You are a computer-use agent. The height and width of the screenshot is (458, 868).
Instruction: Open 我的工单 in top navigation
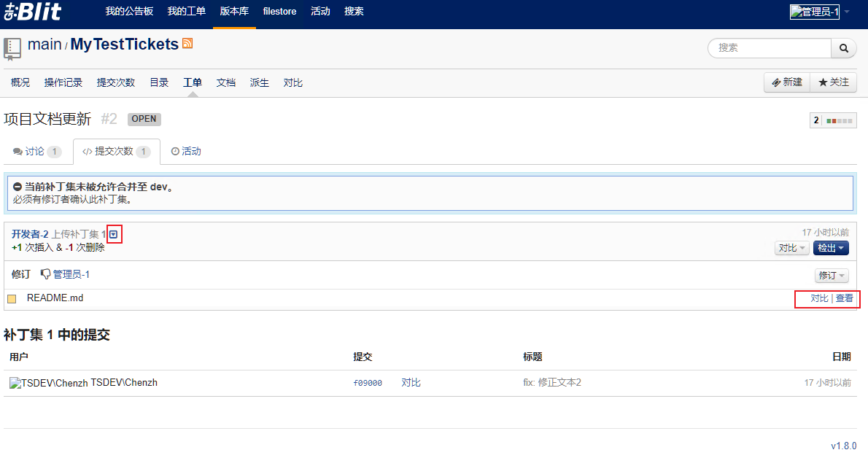click(x=187, y=11)
